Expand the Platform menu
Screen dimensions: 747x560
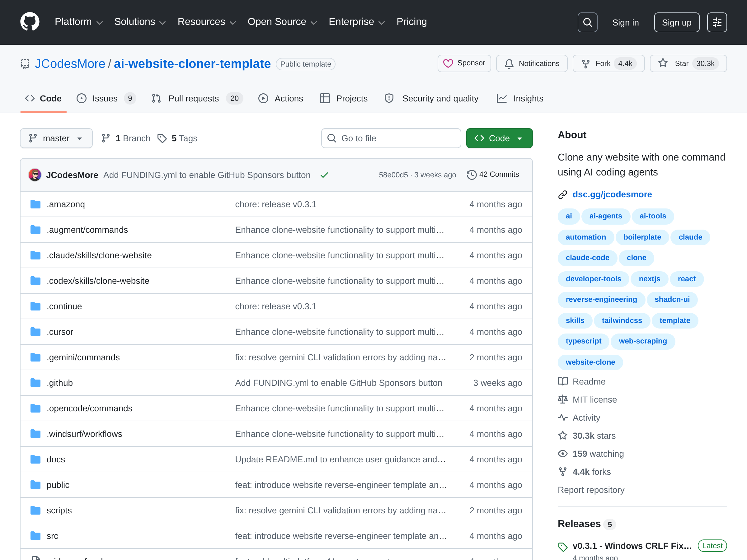point(78,22)
